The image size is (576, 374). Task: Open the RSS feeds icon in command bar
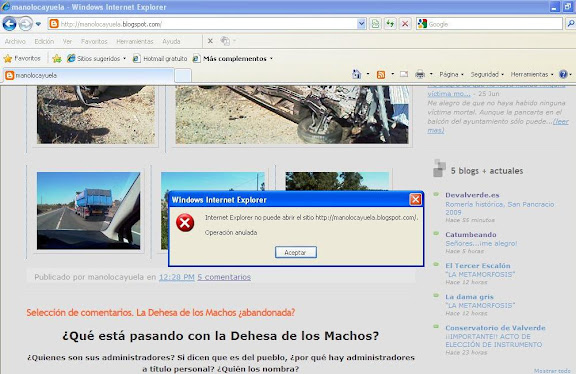pos(381,75)
